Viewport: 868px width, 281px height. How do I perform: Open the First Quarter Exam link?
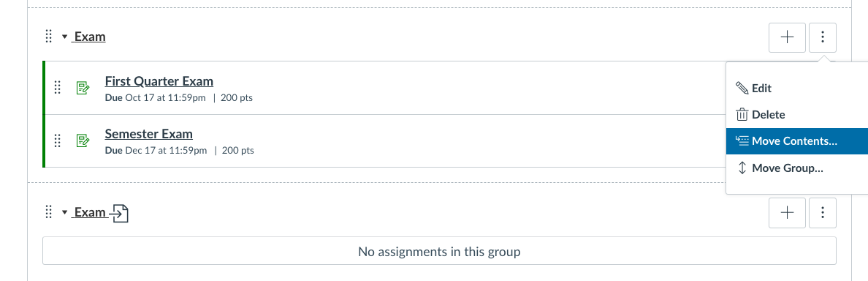(159, 81)
